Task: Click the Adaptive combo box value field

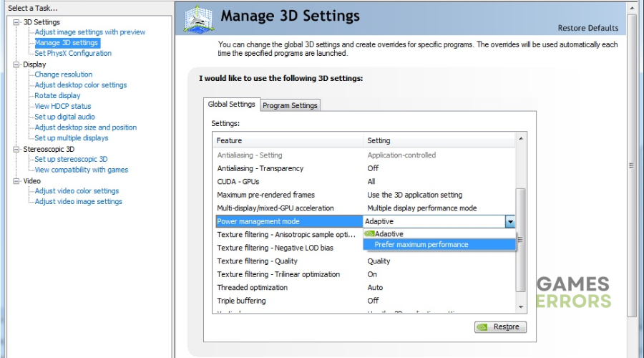Action: pos(434,221)
